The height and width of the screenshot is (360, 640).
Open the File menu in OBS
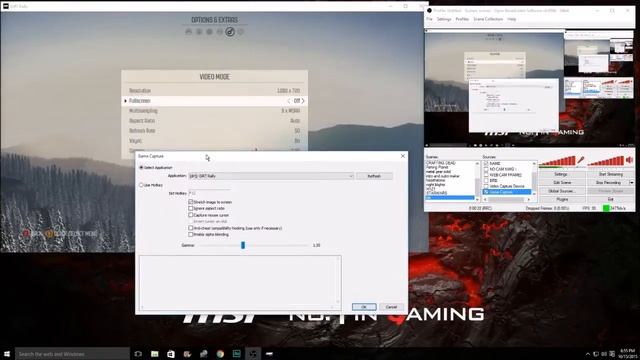429,19
